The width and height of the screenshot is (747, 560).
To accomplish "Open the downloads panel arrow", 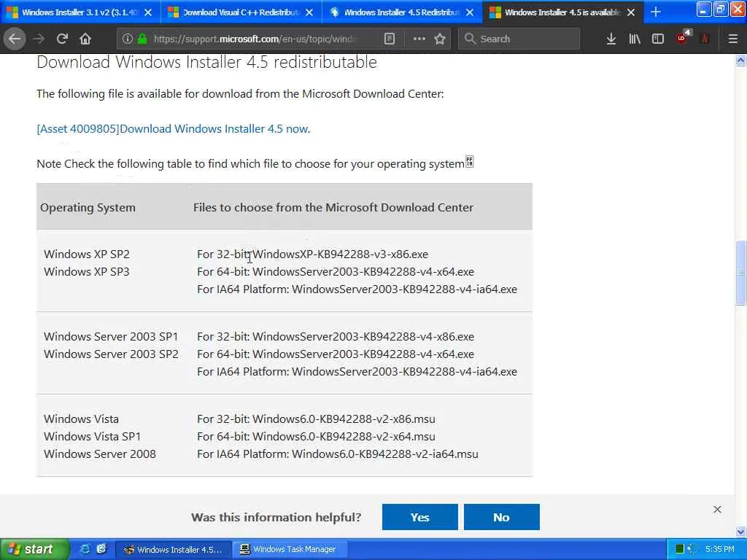I will pos(611,39).
